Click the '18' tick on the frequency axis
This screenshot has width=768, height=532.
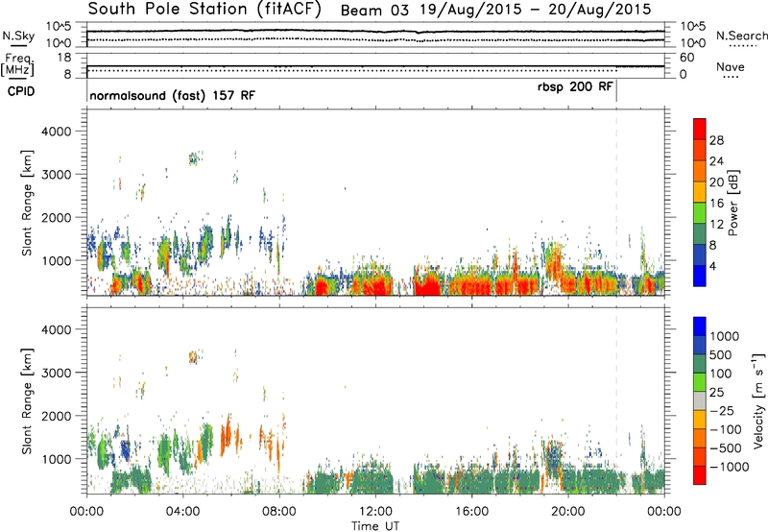click(x=64, y=58)
